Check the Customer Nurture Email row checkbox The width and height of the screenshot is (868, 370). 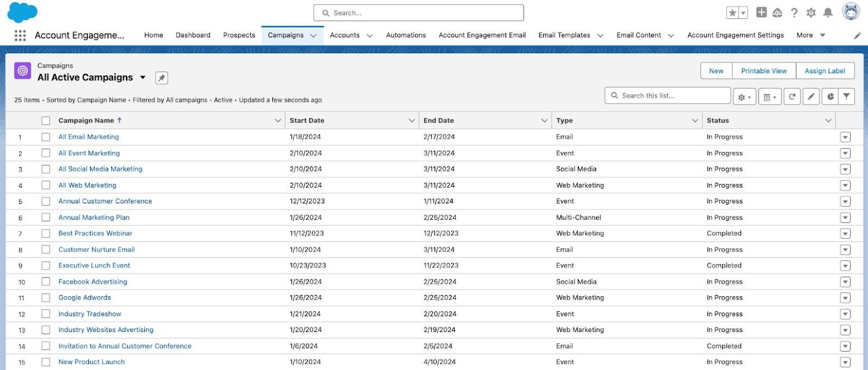[46, 250]
